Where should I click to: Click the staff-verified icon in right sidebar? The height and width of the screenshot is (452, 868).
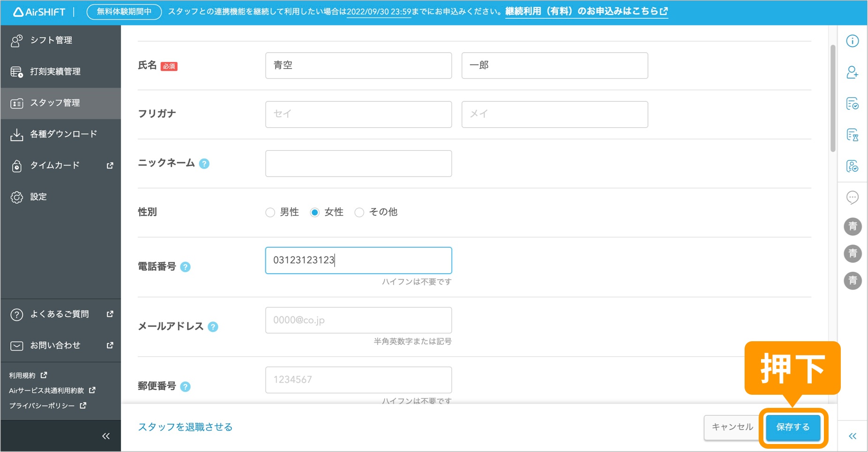pyautogui.click(x=853, y=166)
